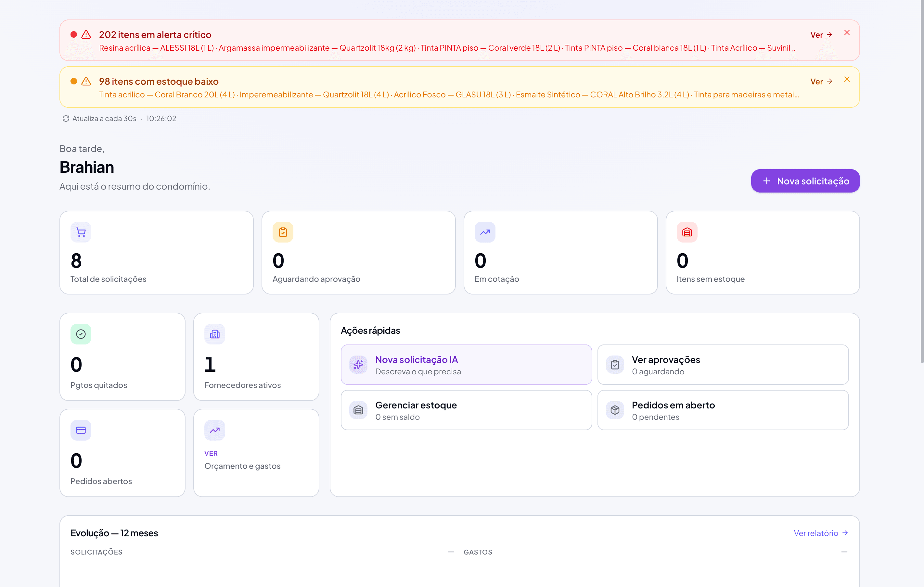Click the trend icon on Orçamento e gastos
Viewport: 924px width, 587px height.
click(x=215, y=430)
